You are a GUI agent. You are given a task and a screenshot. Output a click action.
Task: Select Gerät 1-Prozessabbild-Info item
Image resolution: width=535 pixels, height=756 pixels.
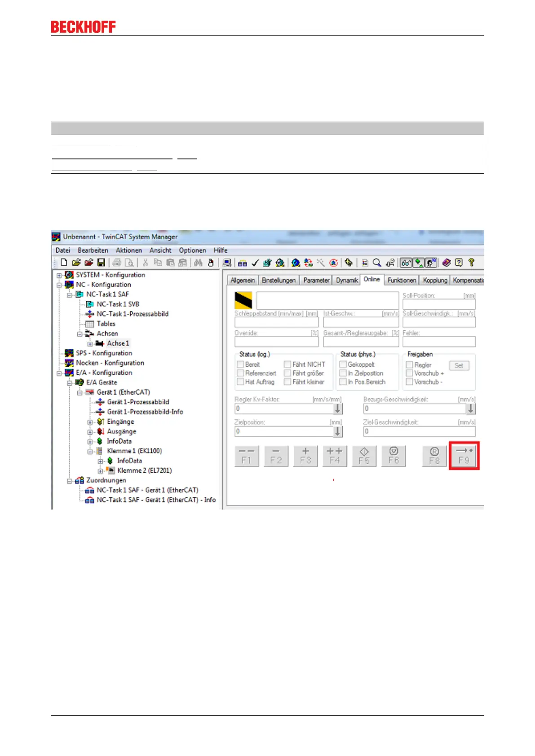coord(145,412)
